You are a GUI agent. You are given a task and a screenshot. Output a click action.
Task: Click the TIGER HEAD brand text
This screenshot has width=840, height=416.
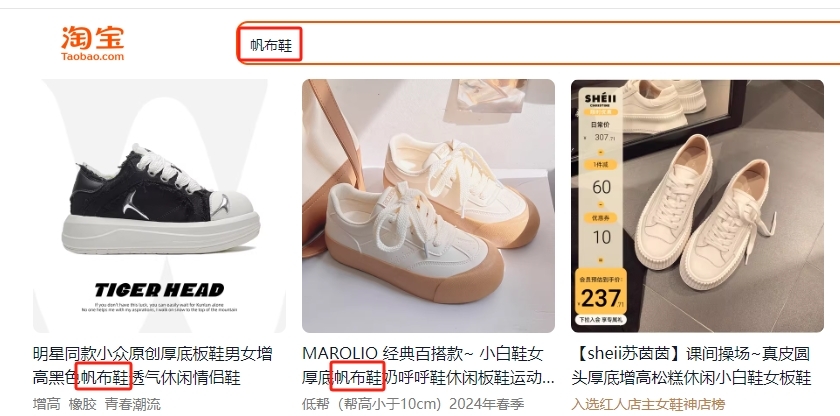(159, 290)
